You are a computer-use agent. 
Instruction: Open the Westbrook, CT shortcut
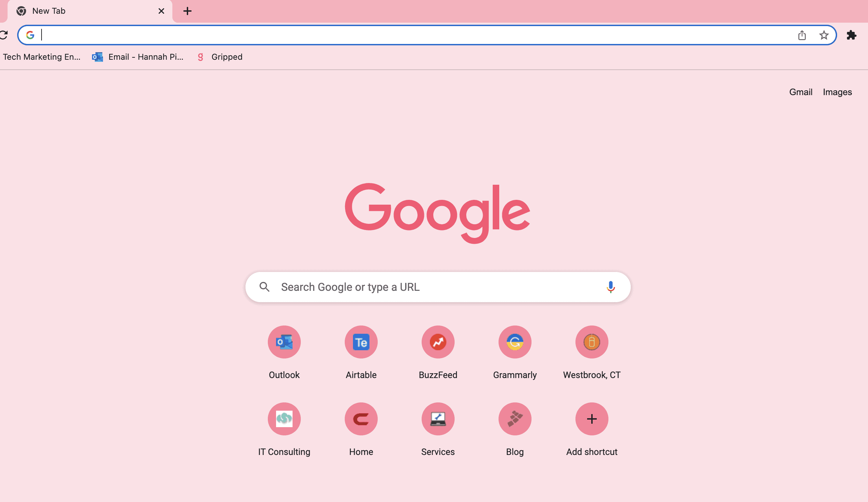click(x=592, y=353)
